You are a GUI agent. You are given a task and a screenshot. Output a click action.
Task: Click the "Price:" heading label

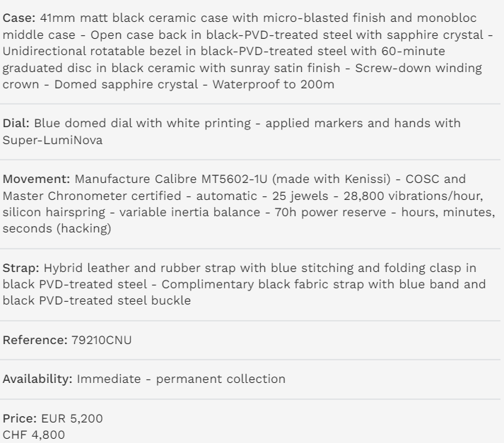18,418
